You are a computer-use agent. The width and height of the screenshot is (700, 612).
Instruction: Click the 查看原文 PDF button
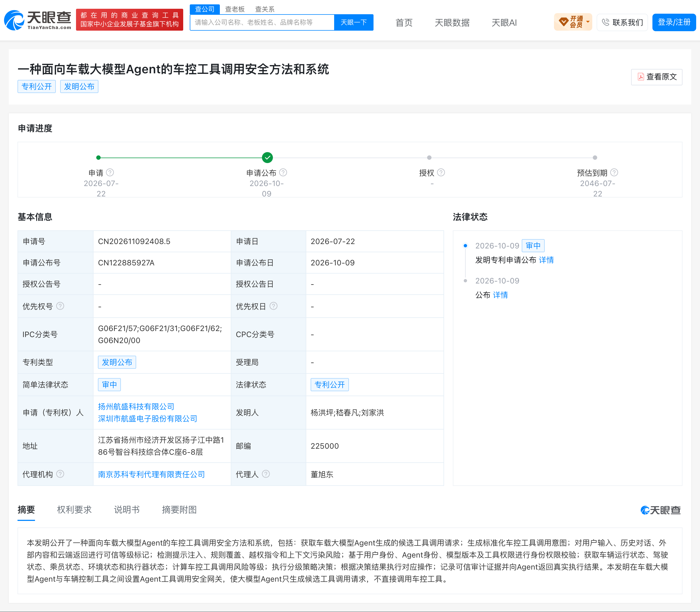[657, 77]
